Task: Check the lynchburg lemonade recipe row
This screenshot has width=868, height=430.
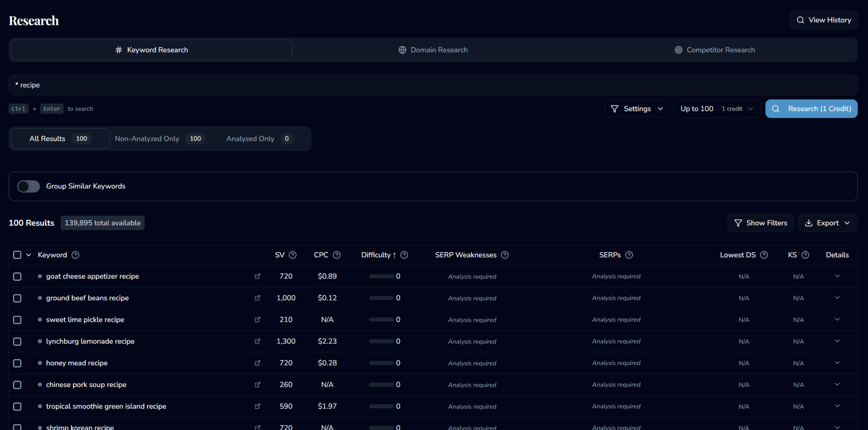Action: pos(17,341)
